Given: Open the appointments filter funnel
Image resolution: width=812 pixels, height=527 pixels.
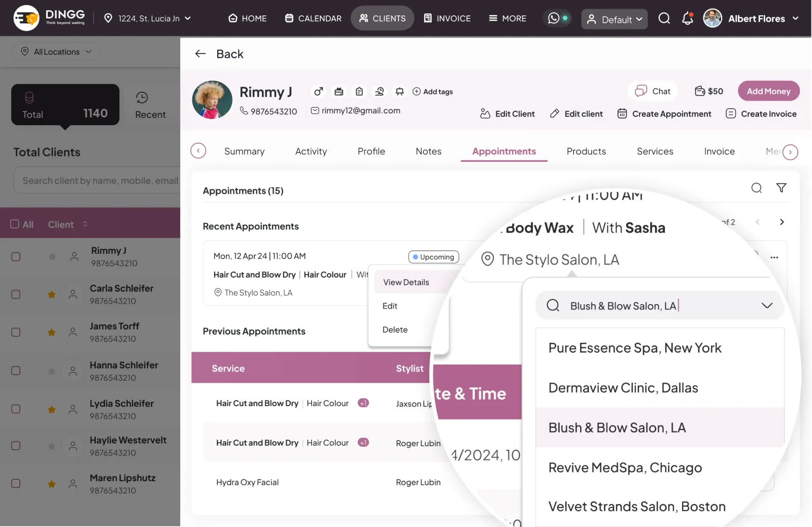Looking at the screenshot, I should click(x=782, y=188).
